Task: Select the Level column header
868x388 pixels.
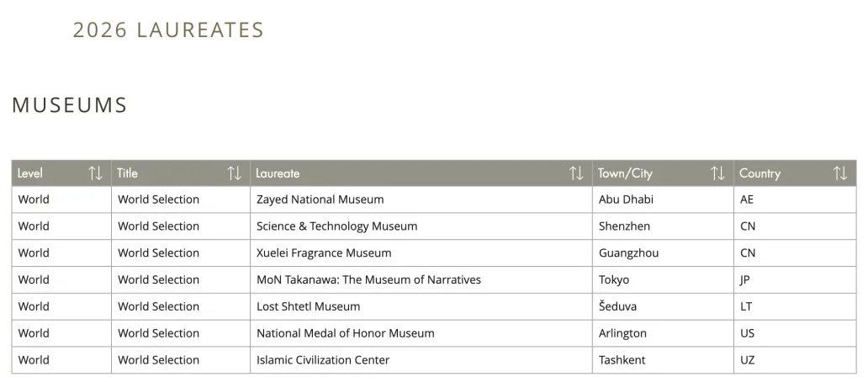Action: 30,173
